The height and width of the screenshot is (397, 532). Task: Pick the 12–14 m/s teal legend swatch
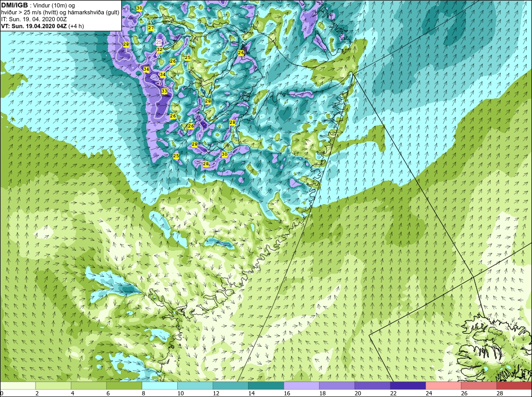click(230, 385)
